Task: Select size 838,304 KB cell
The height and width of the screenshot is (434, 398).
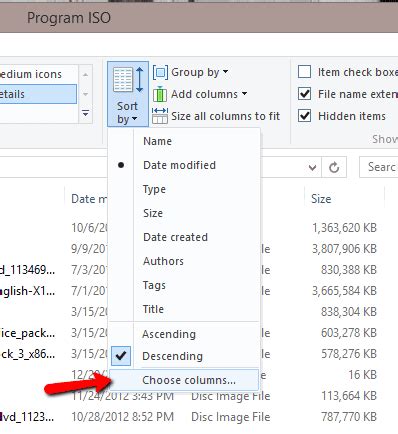Action: [x=349, y=312]
